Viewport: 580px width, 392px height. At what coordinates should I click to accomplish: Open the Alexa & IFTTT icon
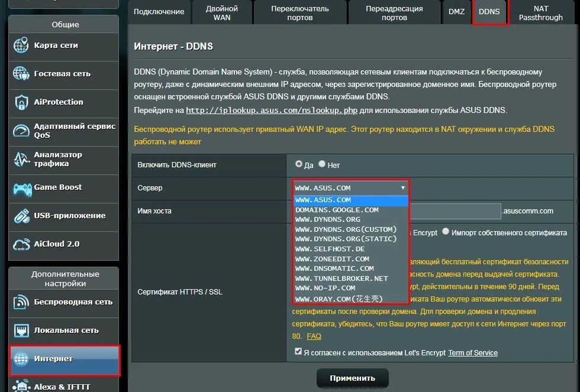tap(21, 385)
